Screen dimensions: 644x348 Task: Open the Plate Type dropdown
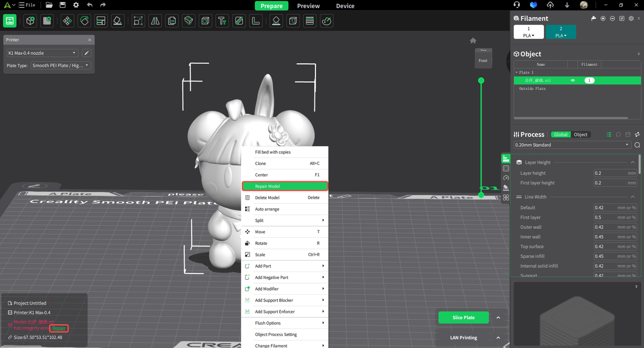click(61, 65)
